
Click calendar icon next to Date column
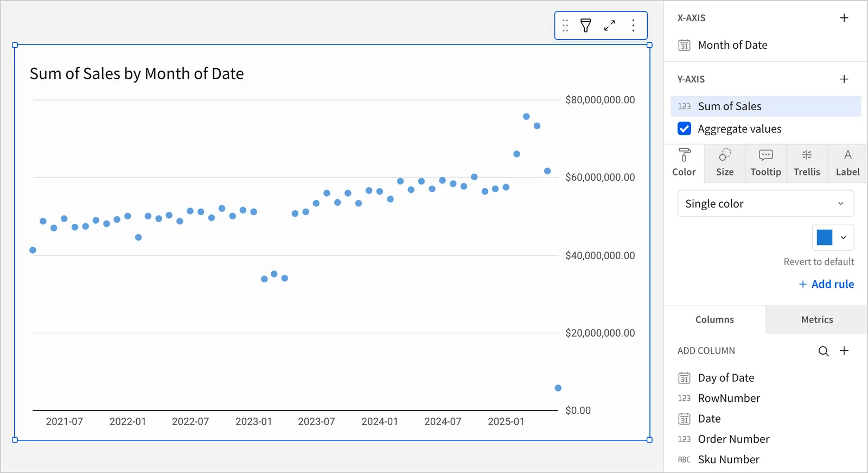[x=685, y=419]
